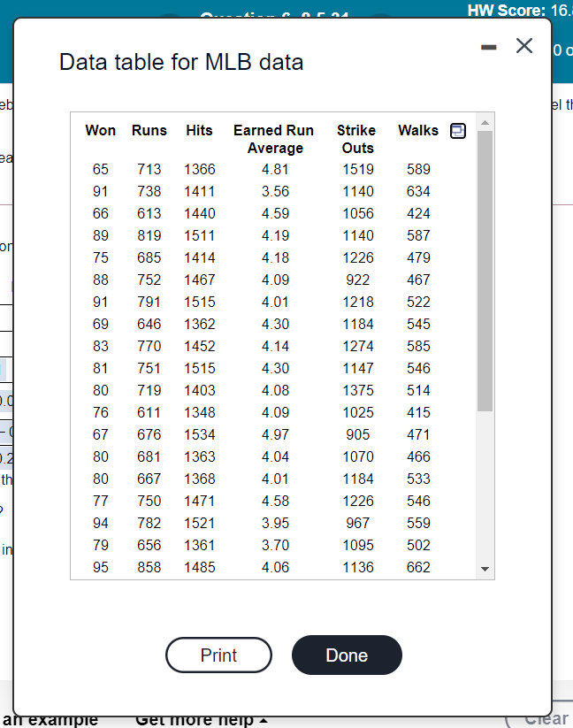Screen dimensions: 573x728
Task: Select the Walks value 502
Action: (x=418, y=545)
